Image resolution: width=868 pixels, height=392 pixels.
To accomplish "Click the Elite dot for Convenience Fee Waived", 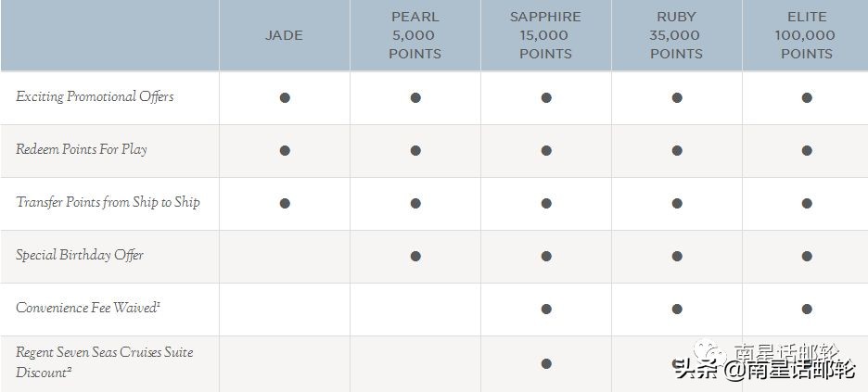I will point(807,309).
